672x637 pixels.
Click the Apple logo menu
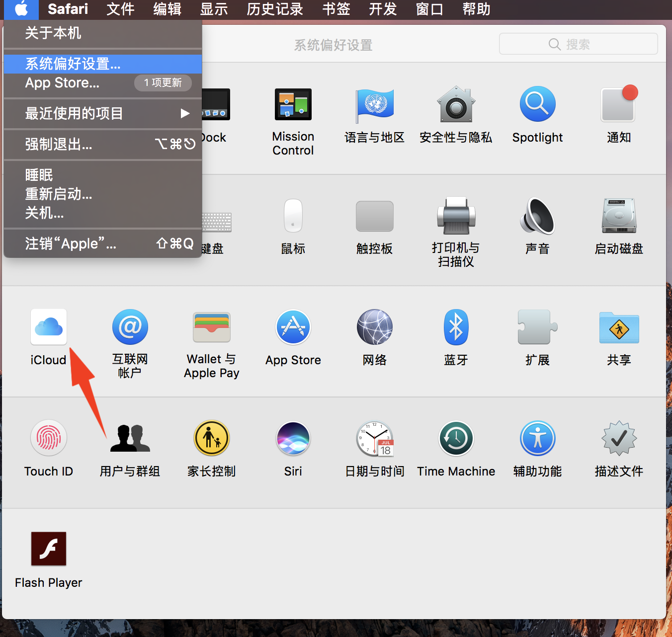point(22,9)
